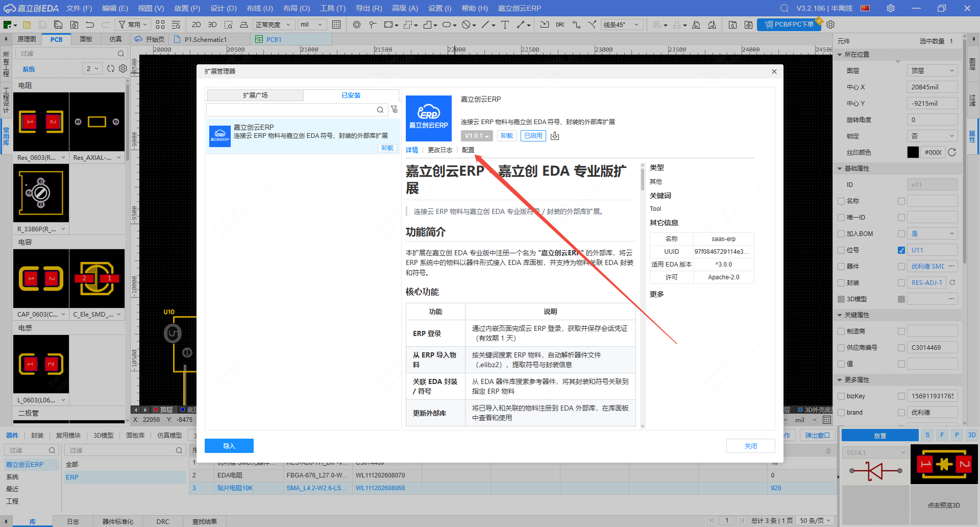The width and height of the screenshot is (980, 527).
Task: Open the 文件 (F) menu
Action: pyautogui.click(x=79, y=8)
